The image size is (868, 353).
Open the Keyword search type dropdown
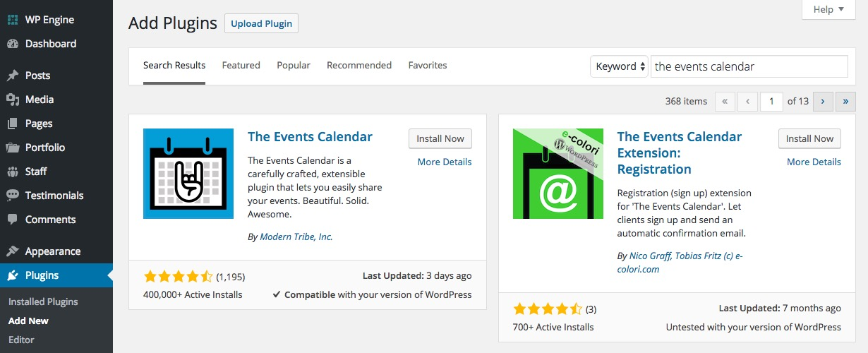tap(619, 66)
